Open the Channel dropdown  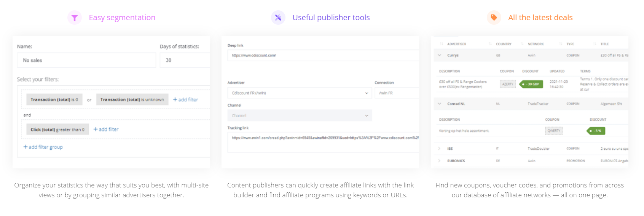(300, 115)
